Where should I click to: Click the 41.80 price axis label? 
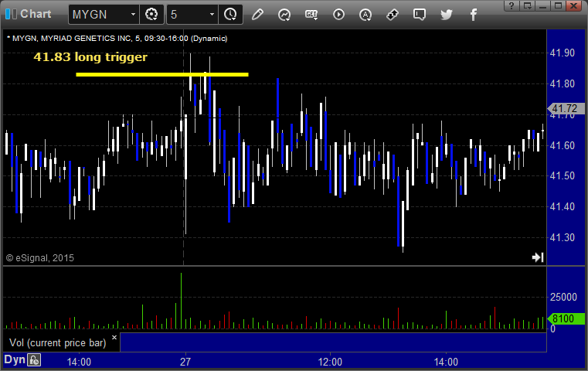click(x=563, y=83)
